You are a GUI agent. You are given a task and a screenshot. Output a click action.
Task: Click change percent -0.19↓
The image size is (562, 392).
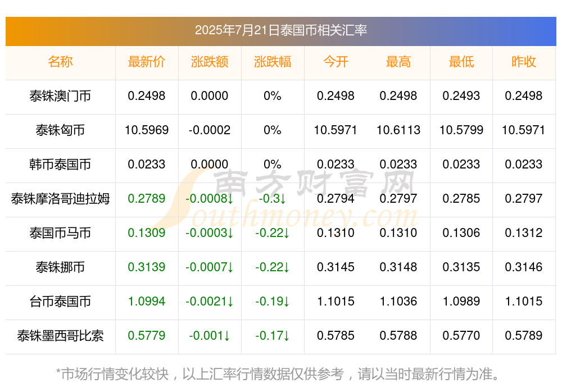pos(273,302)
